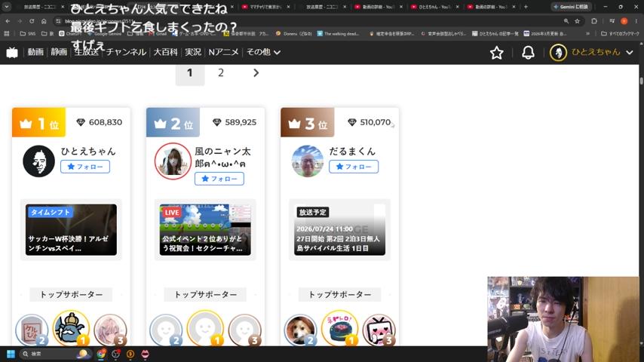This screenshot has height=362, width=644.
Task: Click だるまくん's number 2 dog supporter avatar
Action: 300,330
